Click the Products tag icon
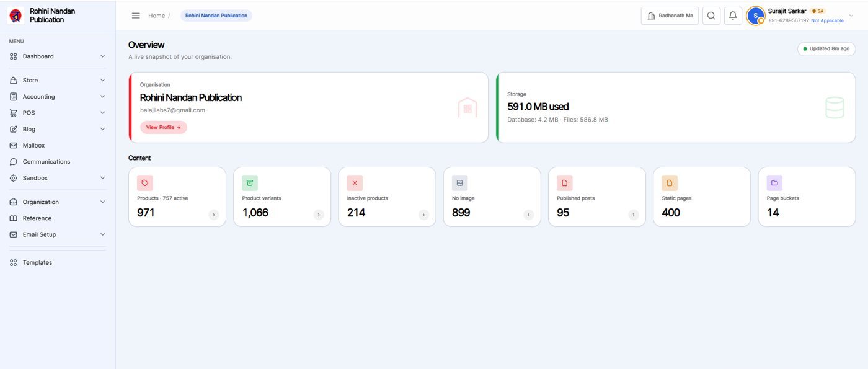This screenshot has width=868, height=369. click(x=145, y=183)
